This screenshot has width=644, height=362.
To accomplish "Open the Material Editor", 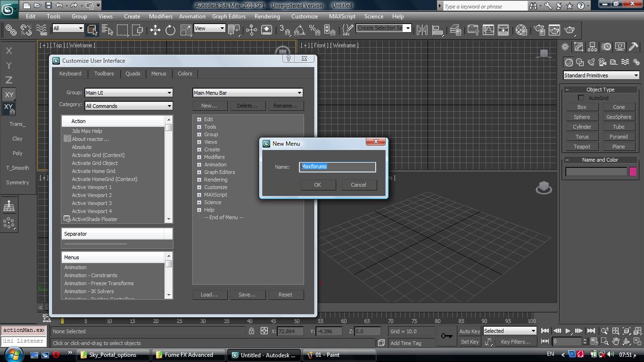I will pos(521,30).
